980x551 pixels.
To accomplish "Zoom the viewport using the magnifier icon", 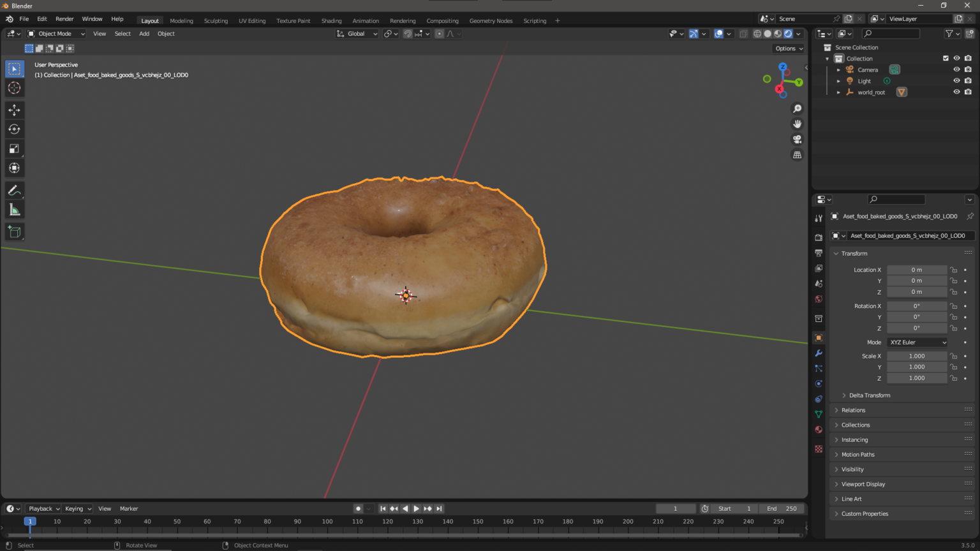I will pyautogui.click(x=797, y=108).
